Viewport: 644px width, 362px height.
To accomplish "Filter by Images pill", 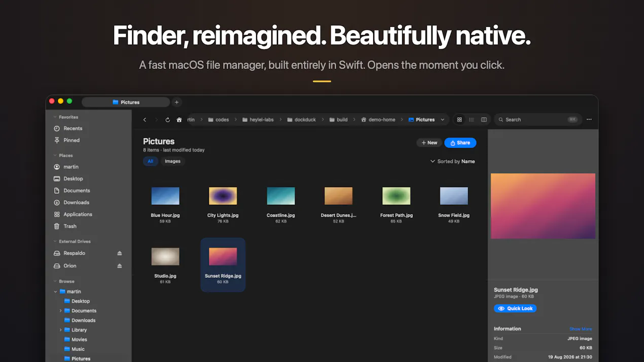I will [172, 161].
